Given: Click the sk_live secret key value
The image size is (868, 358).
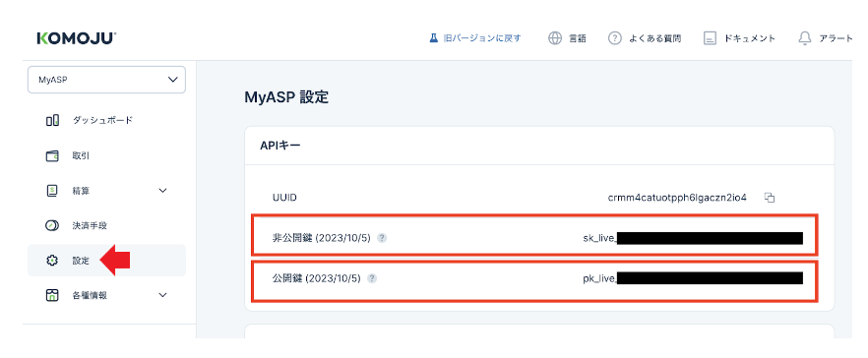Looking at the screenshot, I should coord(693,238).
